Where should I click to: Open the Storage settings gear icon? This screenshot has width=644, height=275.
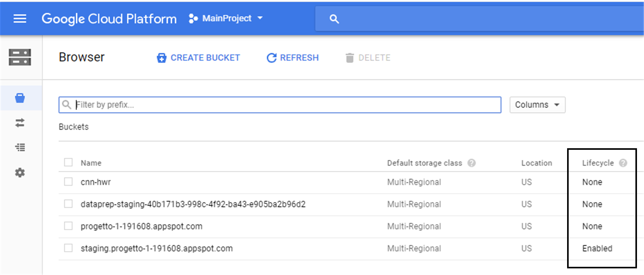pos(20,172)
